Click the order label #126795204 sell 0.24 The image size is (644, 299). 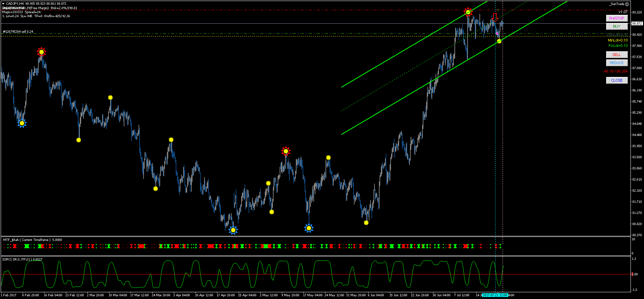point(18,32)
